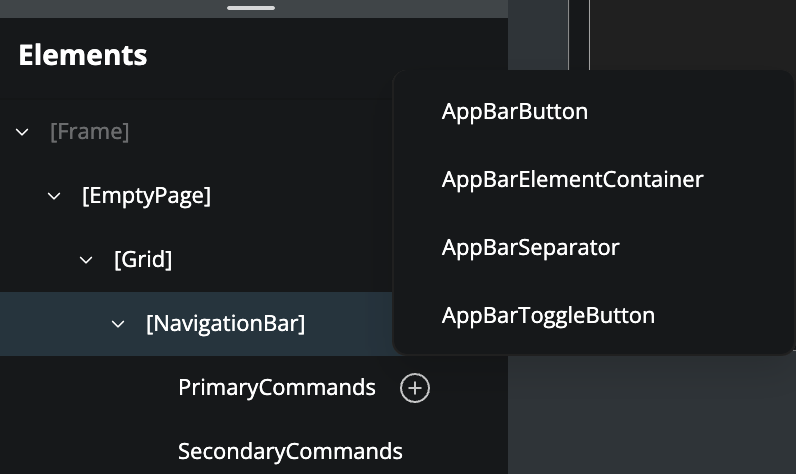The image size is (796, 474).
Task: Collapse the [Grid] node chevron
Action: (x=86, y=260)
